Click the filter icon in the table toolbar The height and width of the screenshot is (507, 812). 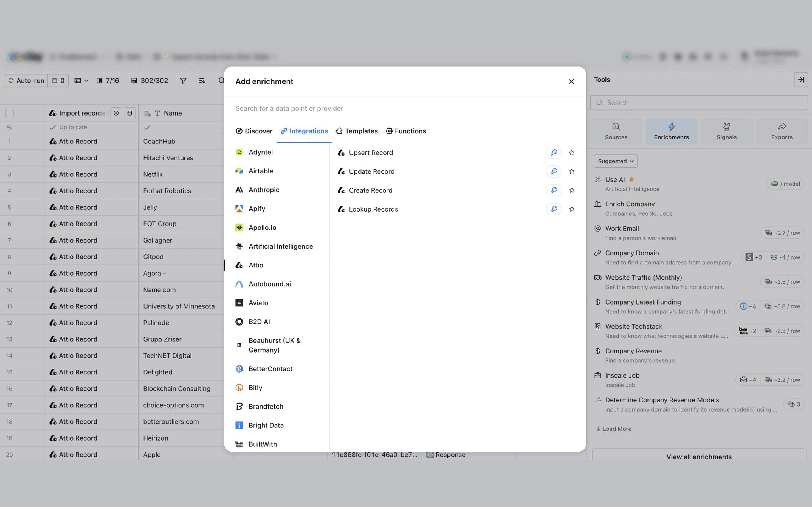coord(183,80)
